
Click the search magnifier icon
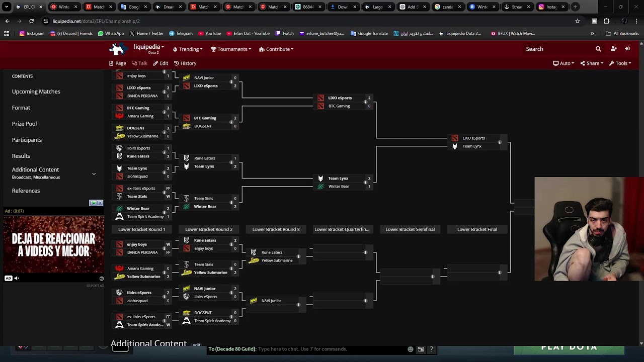(x=598, y=49)
